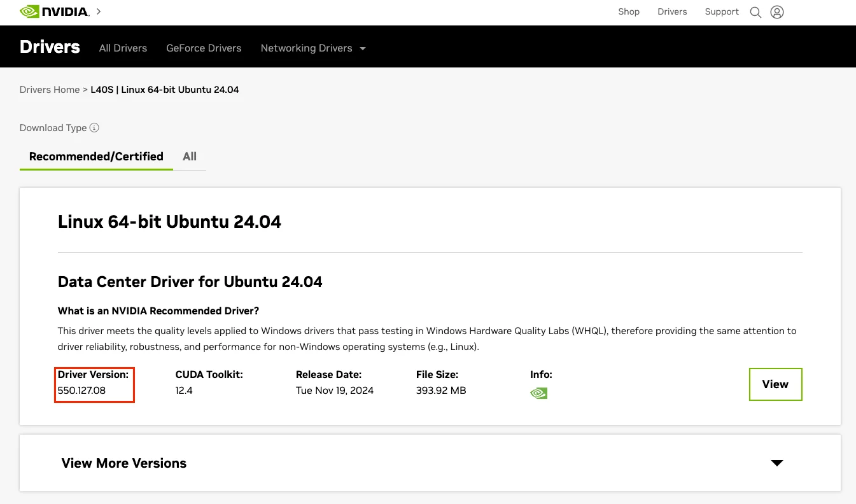Open the Support link

point(722,11)
